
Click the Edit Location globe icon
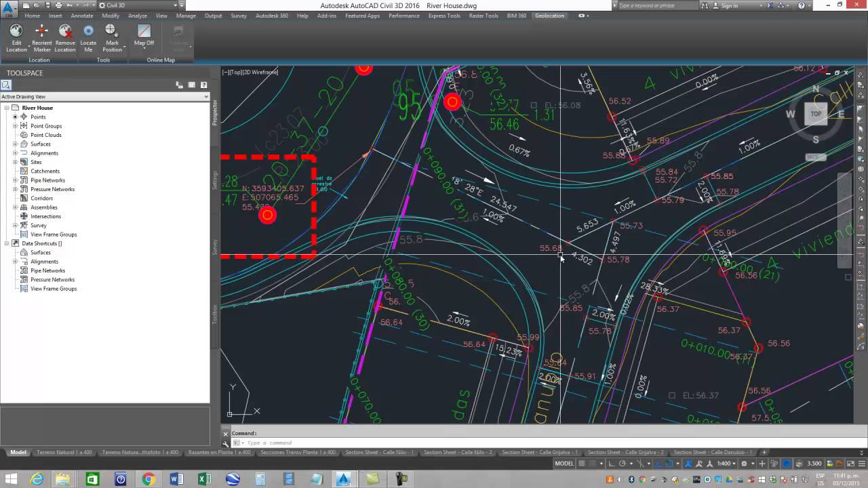click(x=16, y=31)
